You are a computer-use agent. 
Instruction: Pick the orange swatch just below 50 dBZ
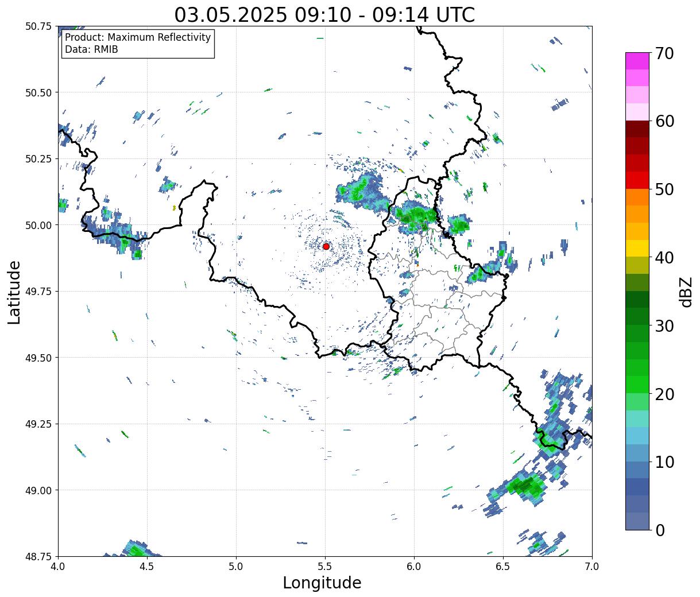point(637,197)
